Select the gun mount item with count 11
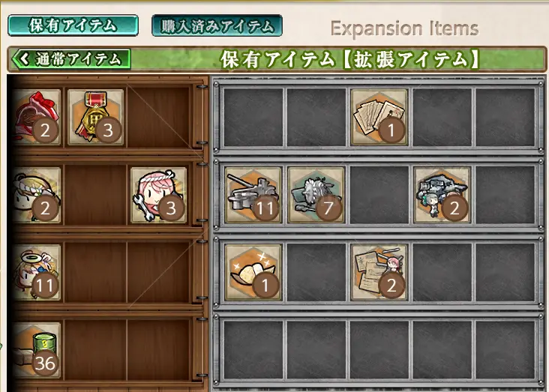549x392 pixels. coord(253,195)
